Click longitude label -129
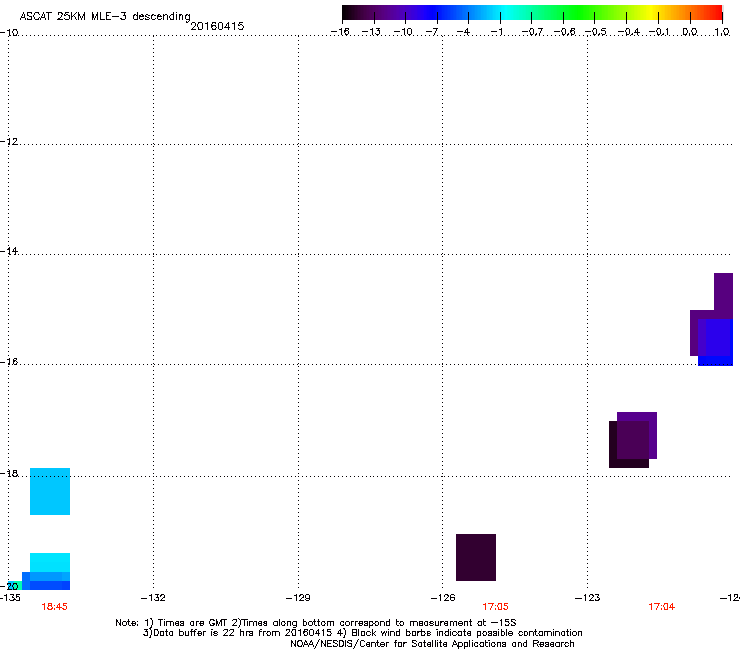Image resolution: width=740 pixels, height=650 pixels. pyautogui.click(x=298, y=598)
